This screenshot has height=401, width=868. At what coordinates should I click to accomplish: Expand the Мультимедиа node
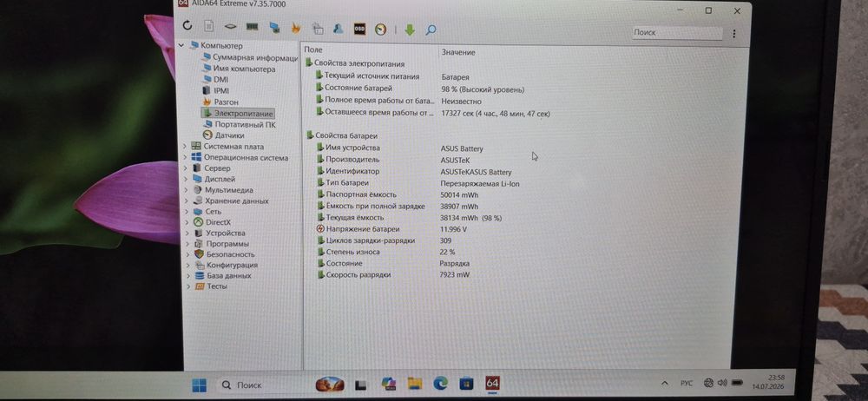pyautogui.click(x=186, y=189)
